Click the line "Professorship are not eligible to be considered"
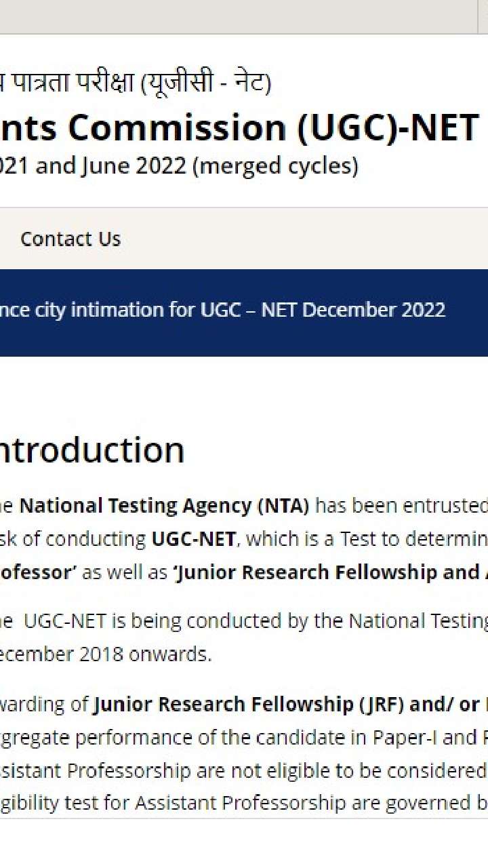Viewport: 488px width, 868px height. 244,770
